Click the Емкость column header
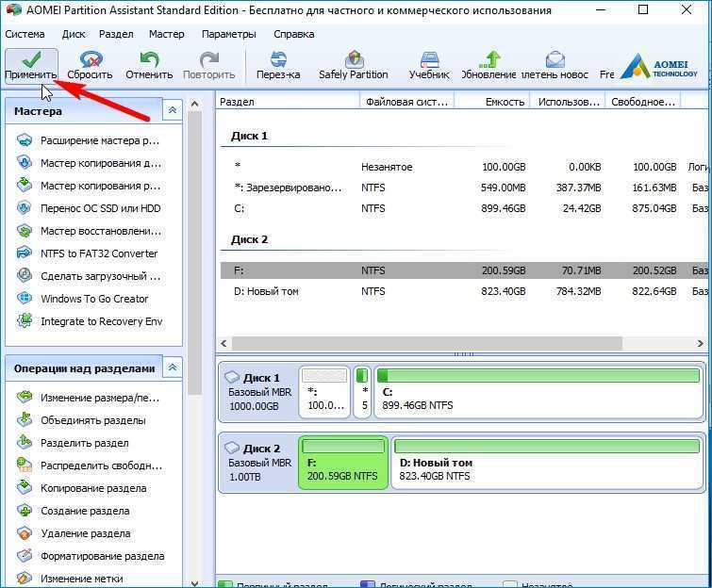Image resolution: width=712 pixels, height=588 pixels. pos(493,102)
